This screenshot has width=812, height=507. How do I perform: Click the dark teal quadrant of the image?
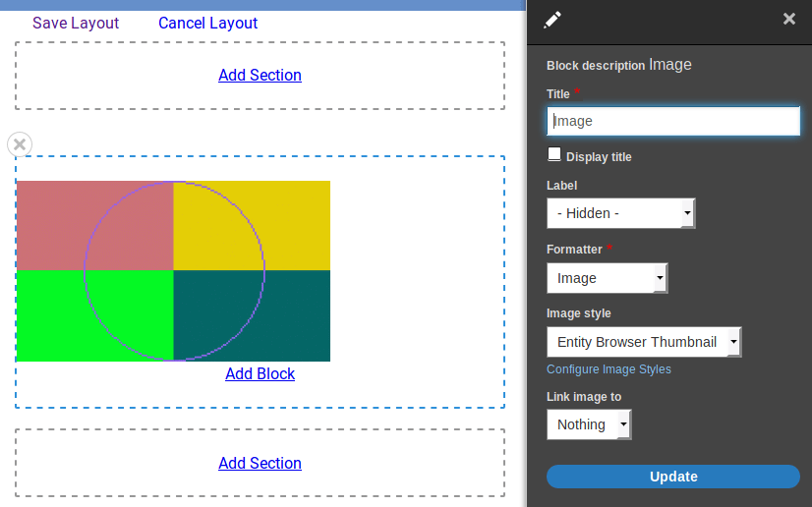[x=252, y=315]
